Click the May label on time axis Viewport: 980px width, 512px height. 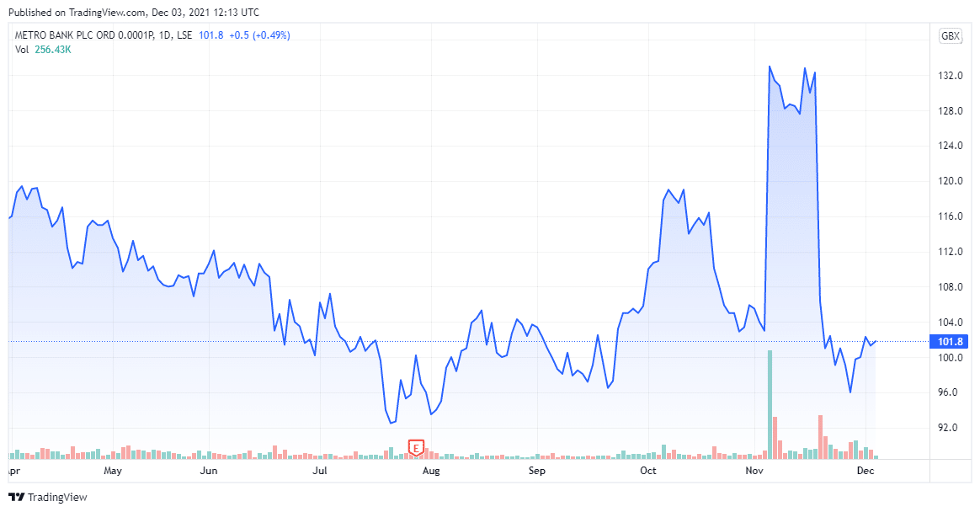coord(113,471)
